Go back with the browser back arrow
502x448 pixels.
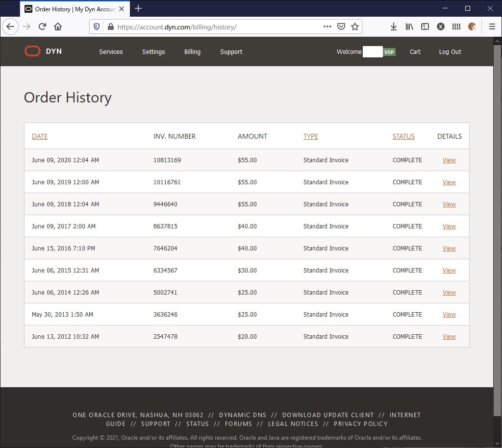click(x=10, y=26)
